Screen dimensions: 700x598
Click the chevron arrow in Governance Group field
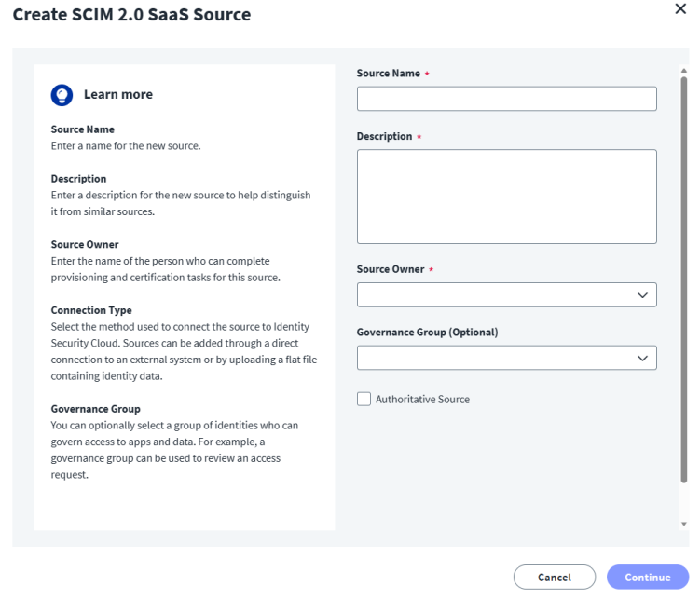(x=641, y=358)
